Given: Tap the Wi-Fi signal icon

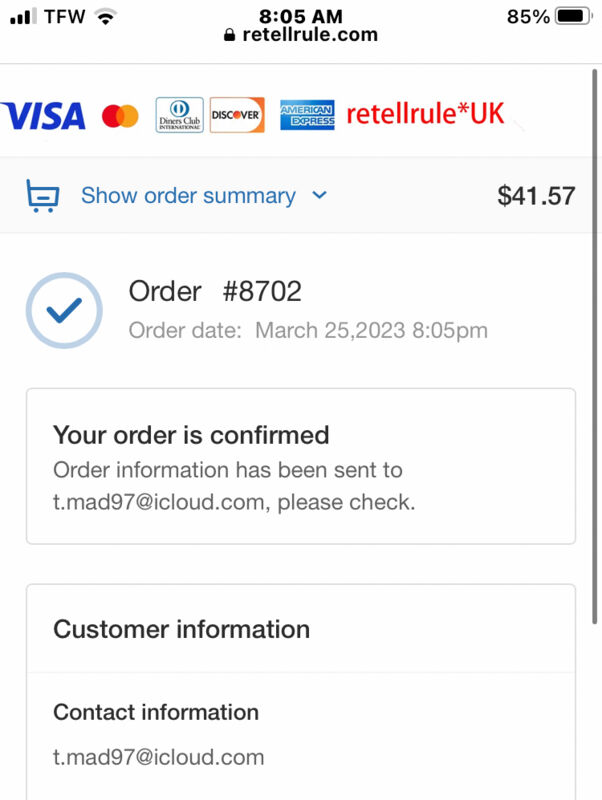Looking at the screenshot, I should [x=106, y=17].
